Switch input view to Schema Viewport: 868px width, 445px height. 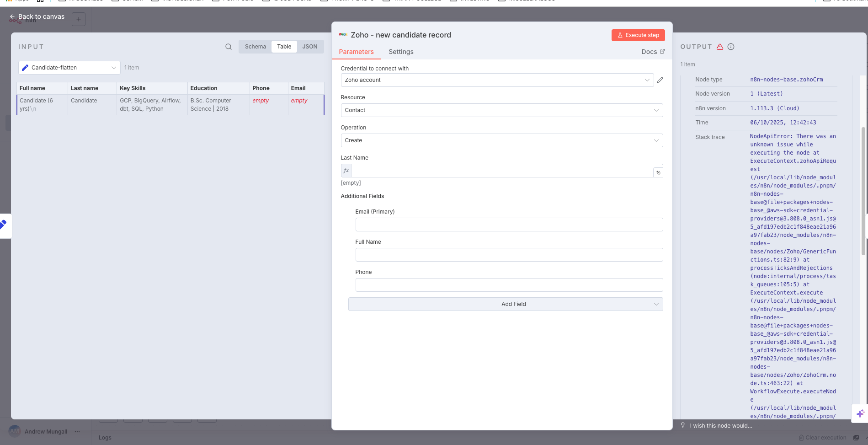point(255,47)
